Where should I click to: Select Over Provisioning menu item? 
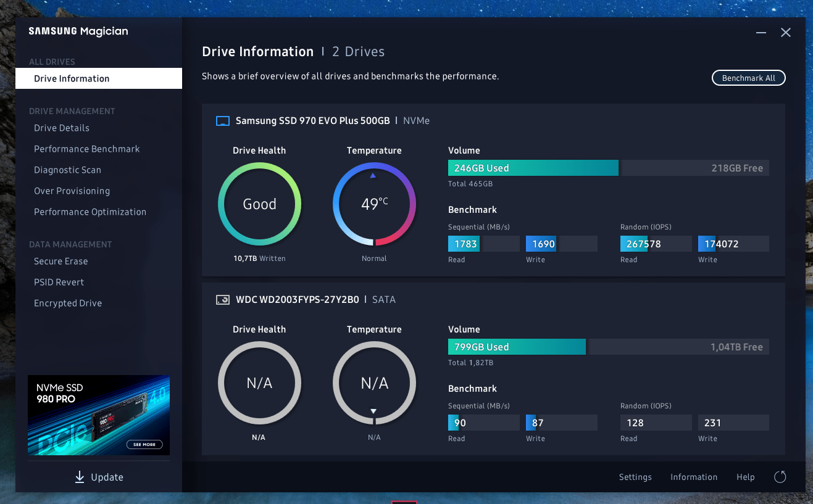72,191
